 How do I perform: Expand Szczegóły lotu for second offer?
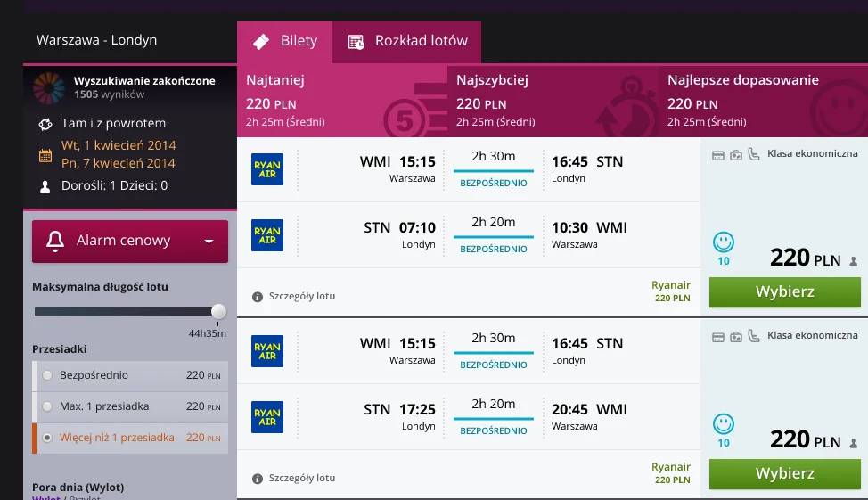tap(302, 478)
